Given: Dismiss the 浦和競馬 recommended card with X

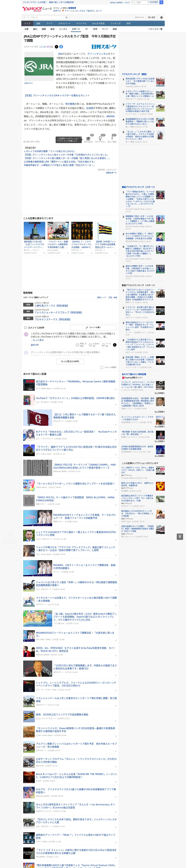Looking at the screenshot, I should [x=44, y=253].
